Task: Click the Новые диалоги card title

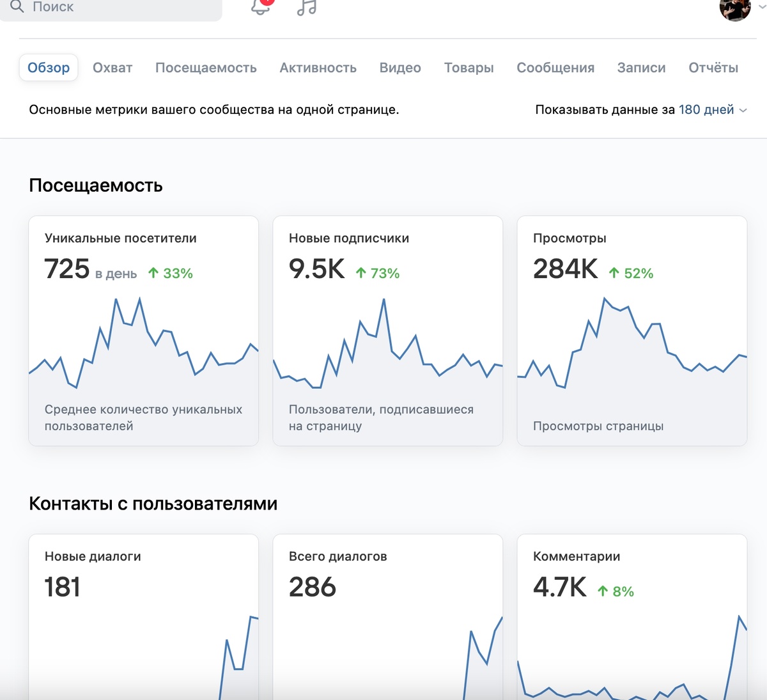Action: tap(93, 557)
